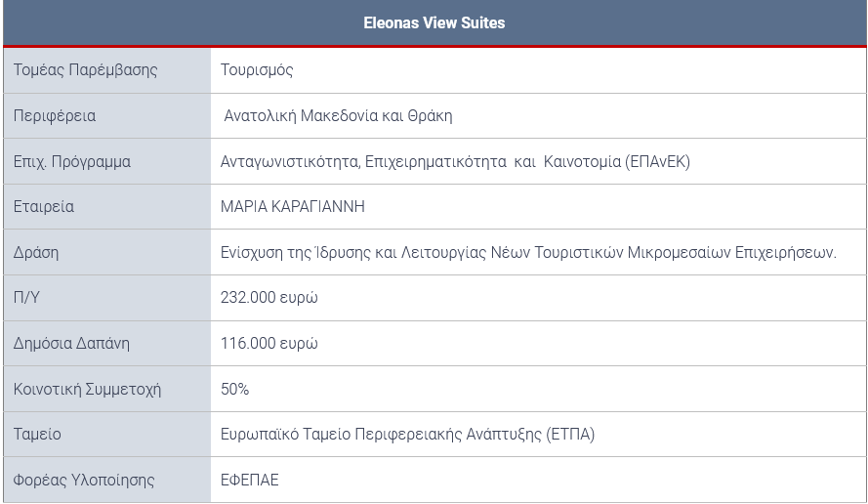Viewport: 868px width, 504px height.
Task: Click the ΕΠΑνΕΚ programme value
Action: [455, 162]
